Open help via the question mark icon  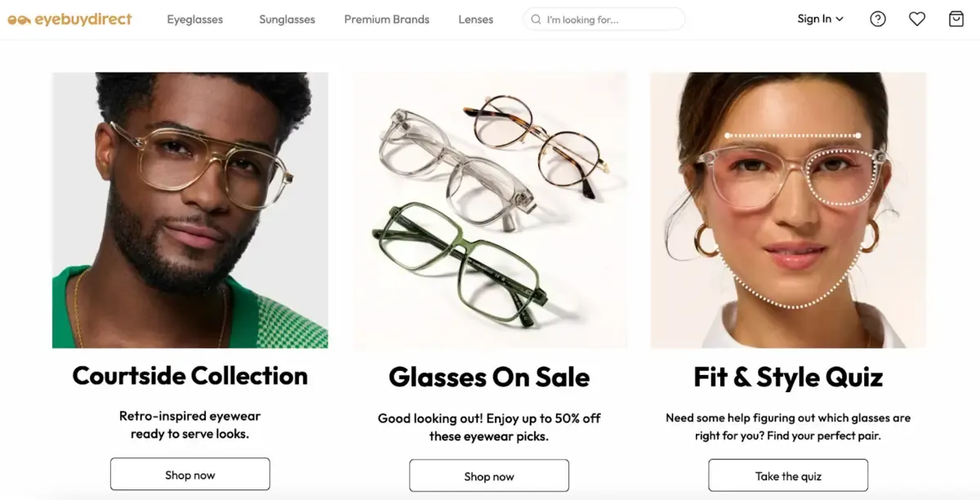tap(878, 18)
